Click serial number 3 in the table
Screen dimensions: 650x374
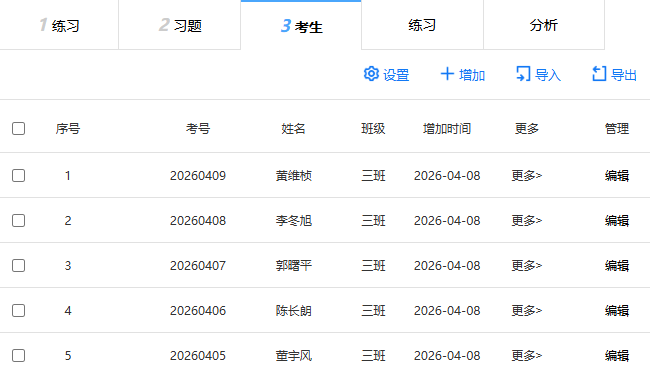pos(68,265)
